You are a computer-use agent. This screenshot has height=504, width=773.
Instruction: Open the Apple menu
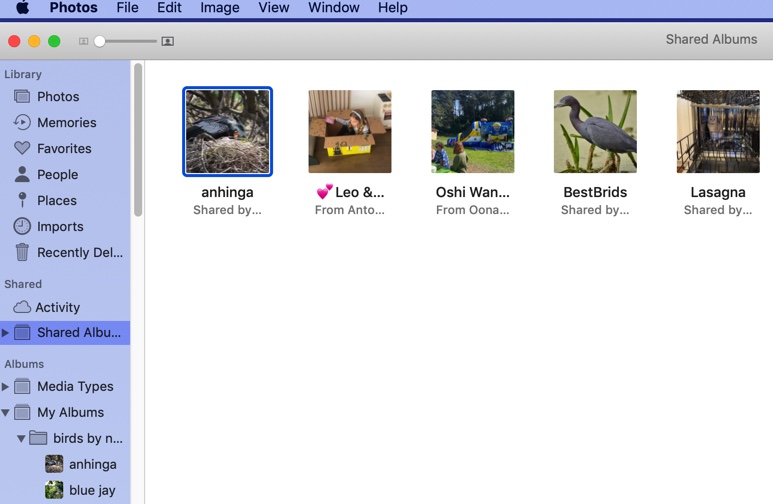coord(22,7)
